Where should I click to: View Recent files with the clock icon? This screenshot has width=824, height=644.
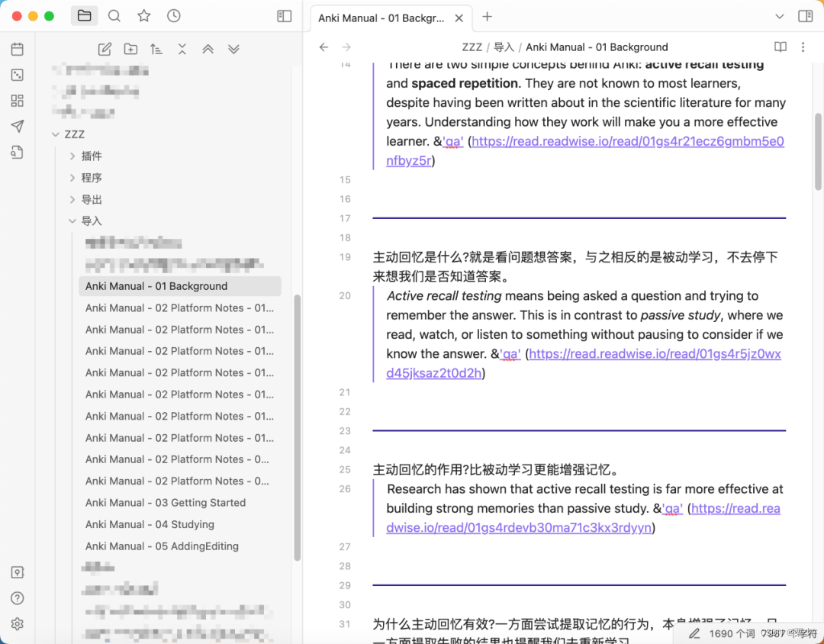(174, 15)
